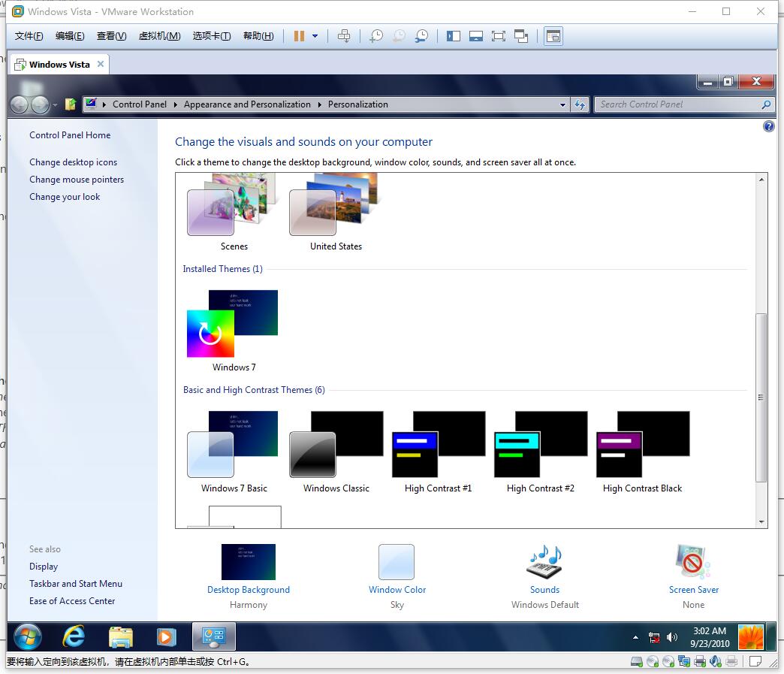Click the Control Panel breadcrumb
784x674 pixels.
[x=140, y=104]
